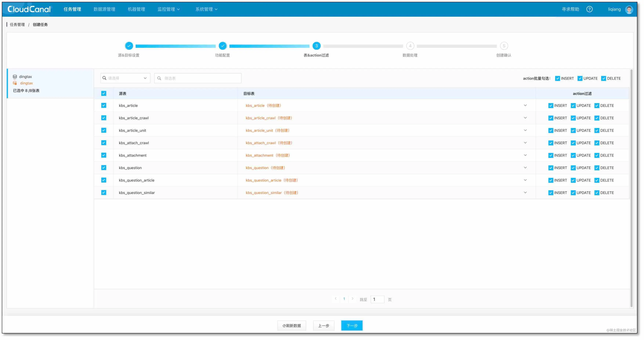The width and height of the screenshot is (644, 340).
Task: Click the 刷新数据 button
Action: (292, 325)
